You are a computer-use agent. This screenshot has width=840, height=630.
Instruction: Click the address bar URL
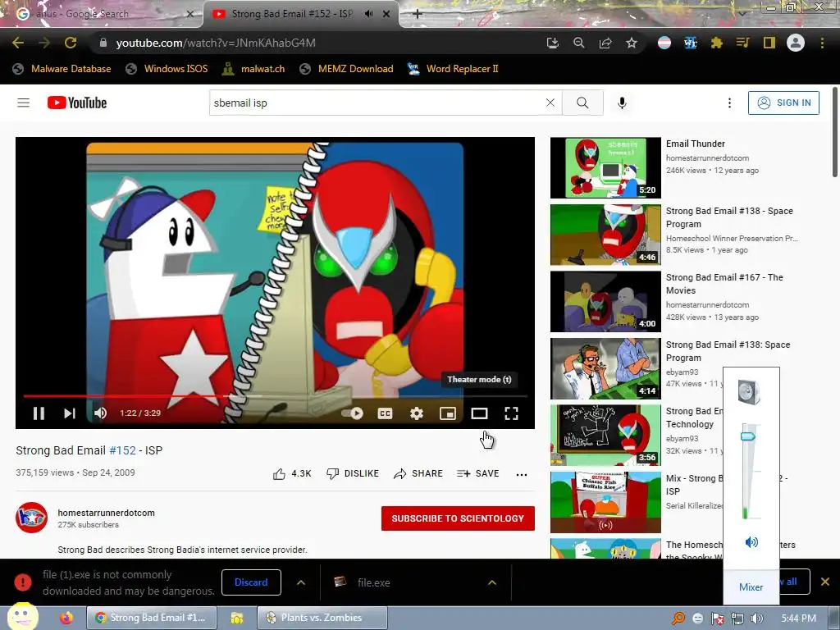tap(216, 43)
